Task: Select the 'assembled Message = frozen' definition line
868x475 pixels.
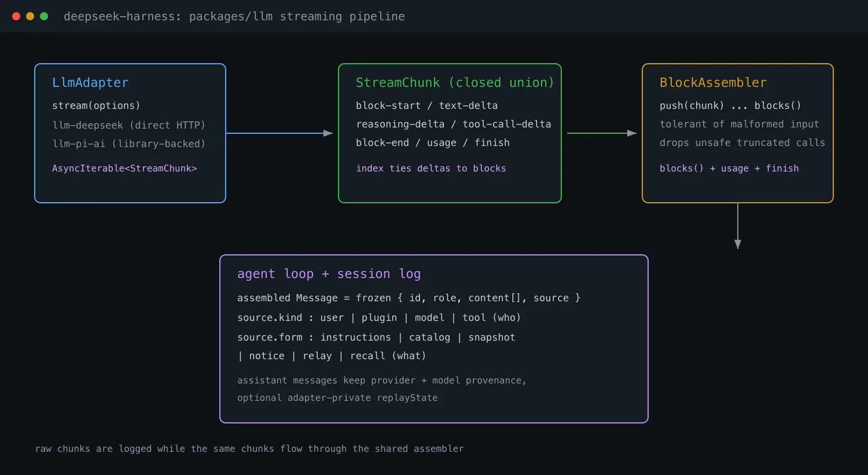Action: tap(409, 298)
